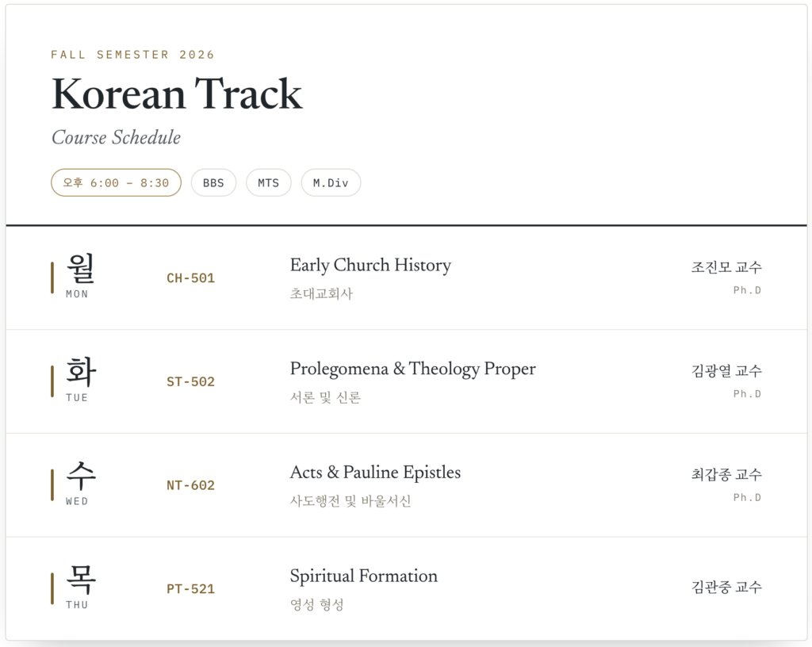Open the PT-521 course code
Viewport: 812px width, 647px height.
pyautogui.click(x=190, y=588)
